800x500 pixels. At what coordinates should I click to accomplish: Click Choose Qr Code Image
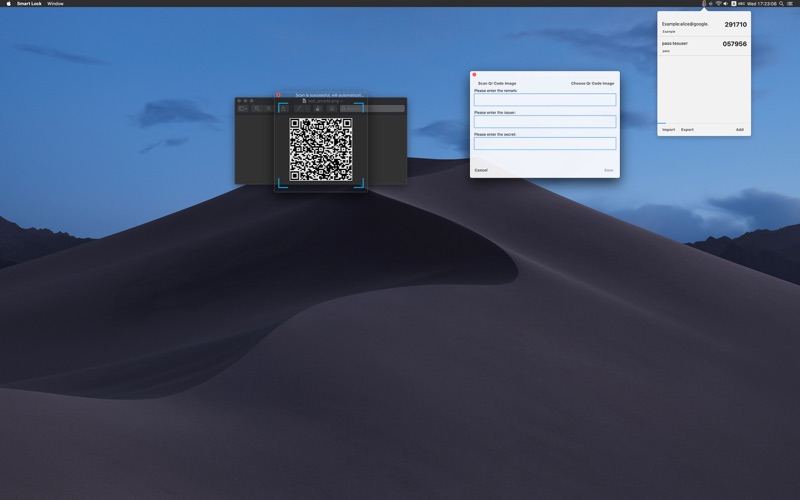click(x=592, y=83)
